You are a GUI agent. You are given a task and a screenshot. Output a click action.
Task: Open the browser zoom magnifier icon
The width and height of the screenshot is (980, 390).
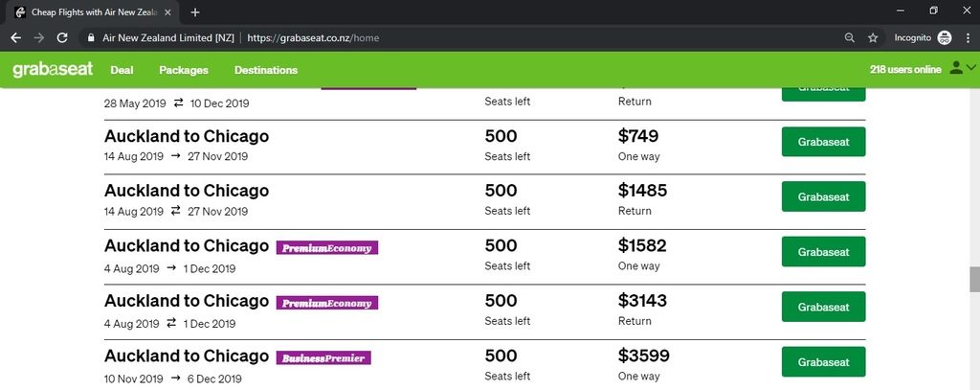click(850, 37)
